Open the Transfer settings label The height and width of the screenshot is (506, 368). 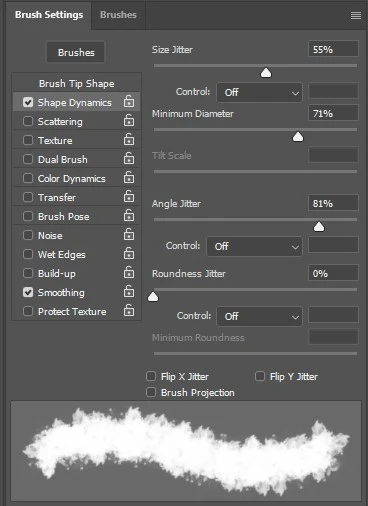[x=57, y=197]
